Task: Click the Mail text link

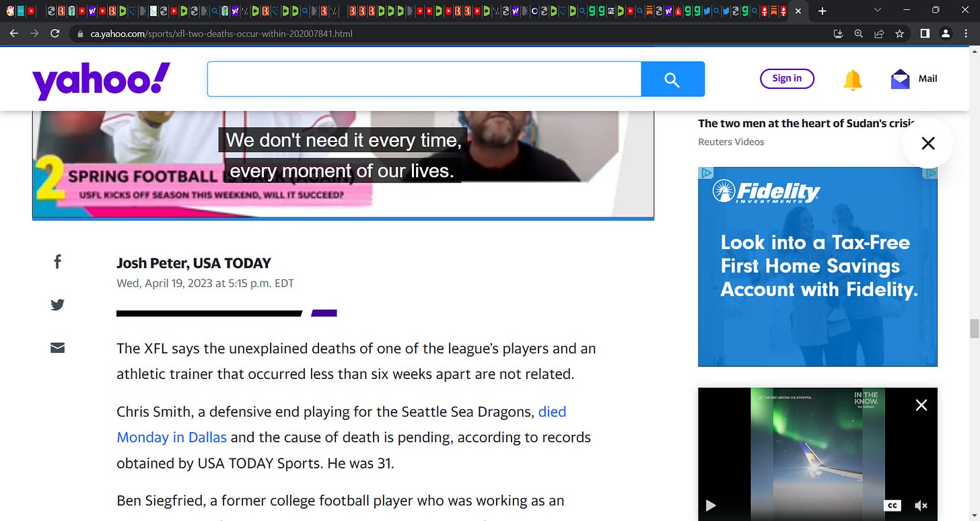Action: 928,79
